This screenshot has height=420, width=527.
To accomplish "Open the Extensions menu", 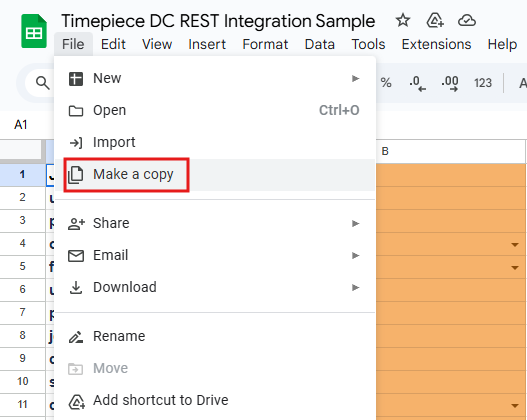I will click(x=436, y=44).
